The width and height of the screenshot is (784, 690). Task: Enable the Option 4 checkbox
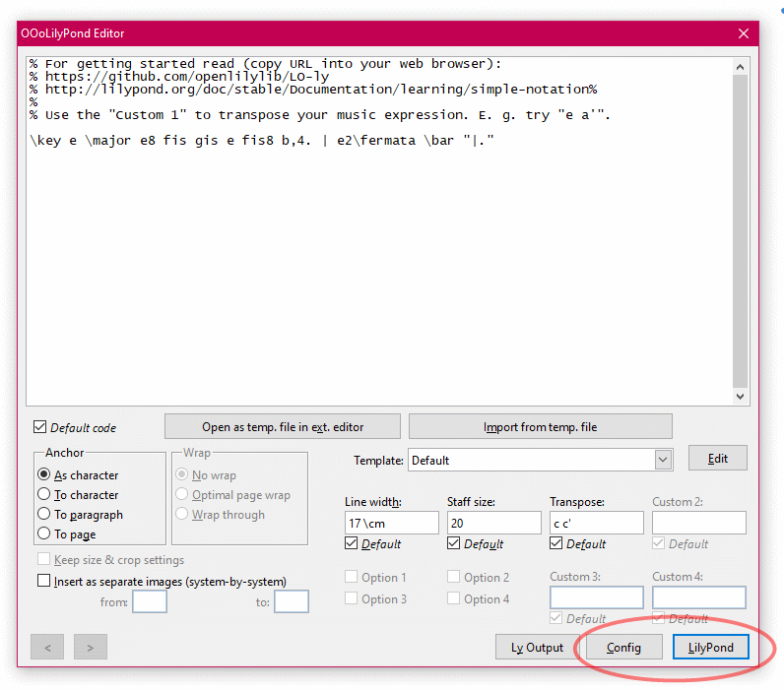pyautogui.click(x=453, y=598)
